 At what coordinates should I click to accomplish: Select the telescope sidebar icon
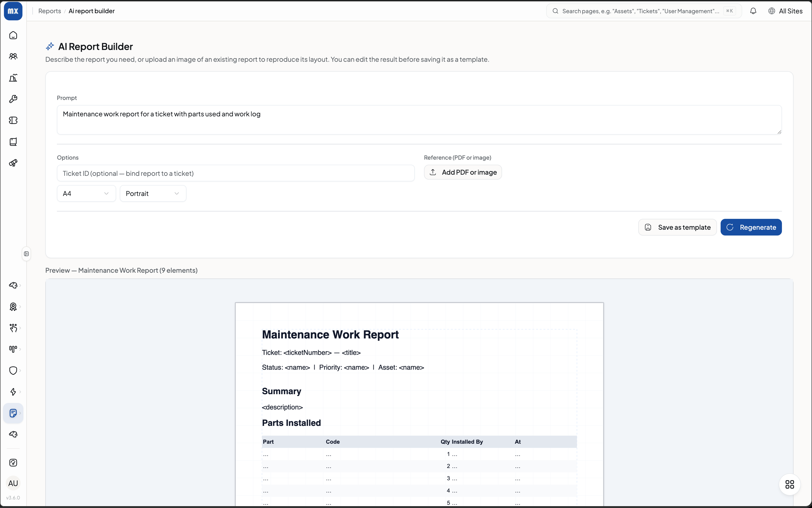[x=13, y=163]
